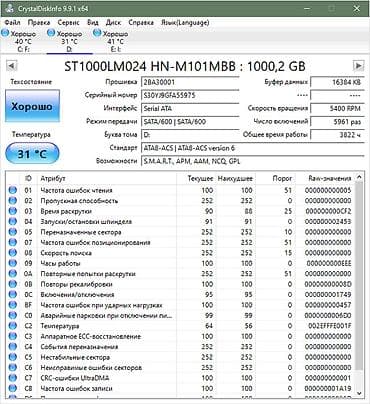
Task: Select the Частота ошибок чтения row text
Action: (76, 190)
